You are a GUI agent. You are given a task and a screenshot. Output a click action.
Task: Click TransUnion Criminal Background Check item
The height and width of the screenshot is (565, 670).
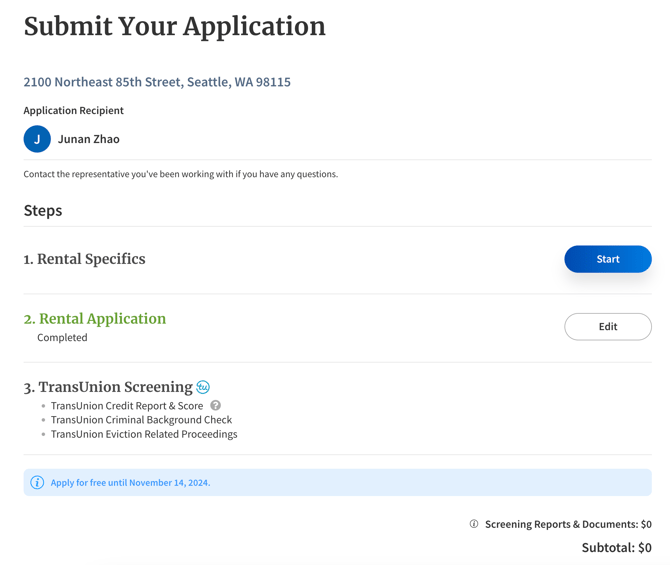(x=141, y=420)
